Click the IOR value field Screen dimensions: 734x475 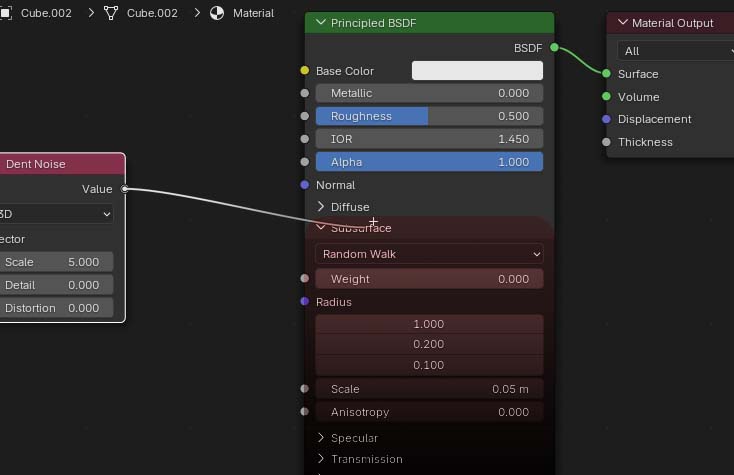[x=429, y=139]
